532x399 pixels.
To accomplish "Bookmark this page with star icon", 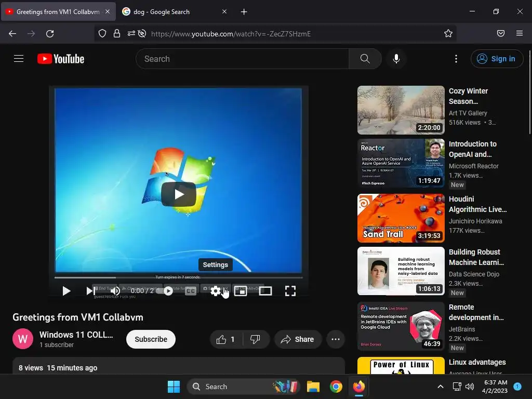I will [x=448, y=33].
